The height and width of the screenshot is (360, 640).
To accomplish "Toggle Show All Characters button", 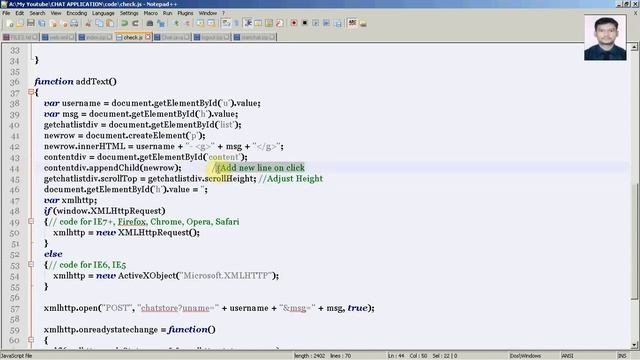I will point(236,24).
